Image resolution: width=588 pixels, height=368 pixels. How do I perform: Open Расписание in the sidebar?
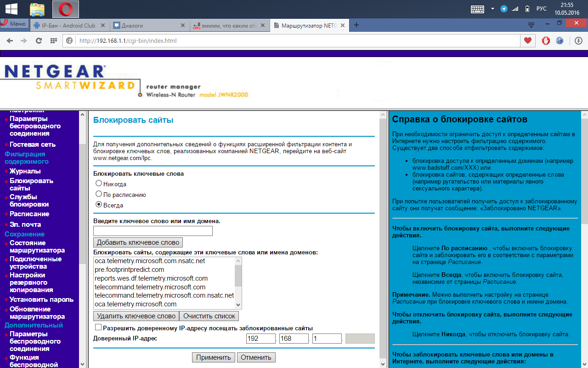point(29,214)
